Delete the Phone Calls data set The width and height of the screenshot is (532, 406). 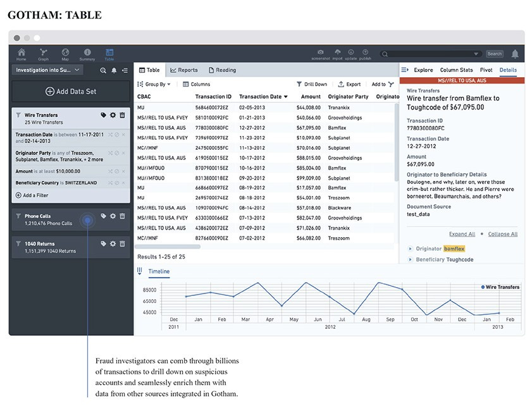point(123,216)
